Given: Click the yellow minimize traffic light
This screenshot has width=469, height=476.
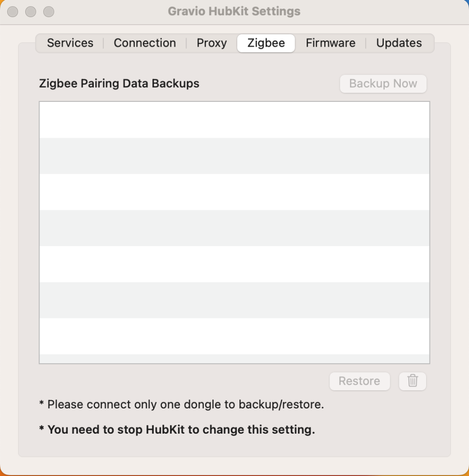Looking at the screenshot, I should coord(30,11).
